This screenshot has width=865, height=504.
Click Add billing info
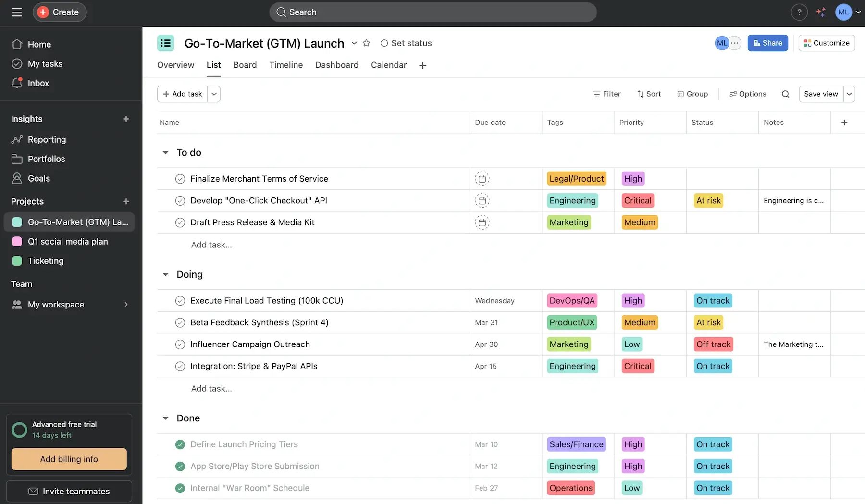point(69,459)
